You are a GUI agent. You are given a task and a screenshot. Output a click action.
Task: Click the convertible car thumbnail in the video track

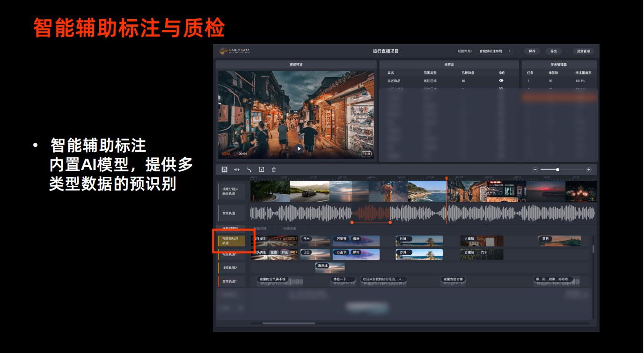tap(309, 191)
